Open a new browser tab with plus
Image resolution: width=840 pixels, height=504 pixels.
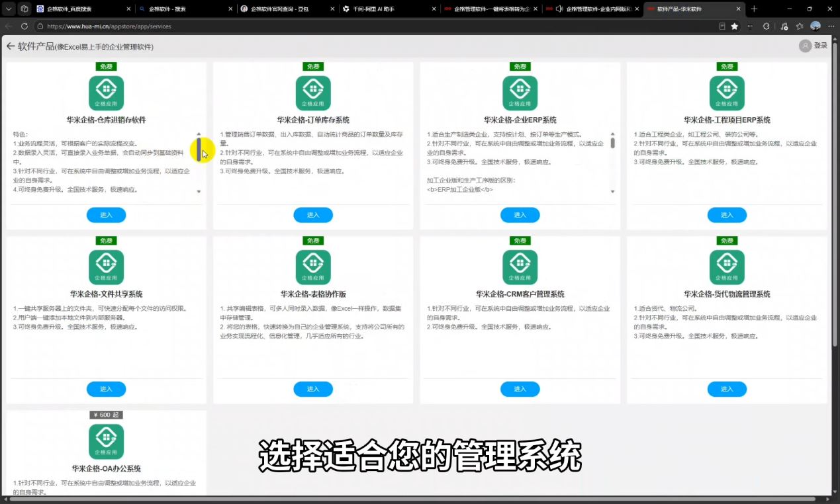coord(754,9)
